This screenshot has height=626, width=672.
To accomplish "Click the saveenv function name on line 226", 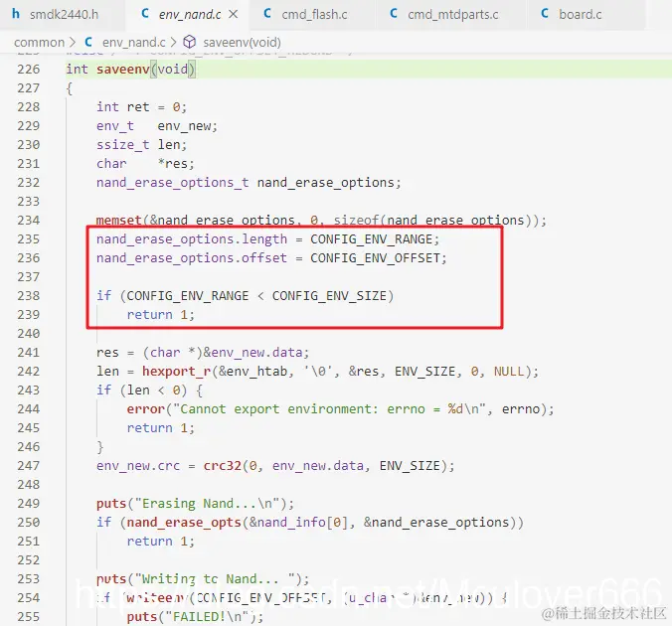I will [123, 69].
